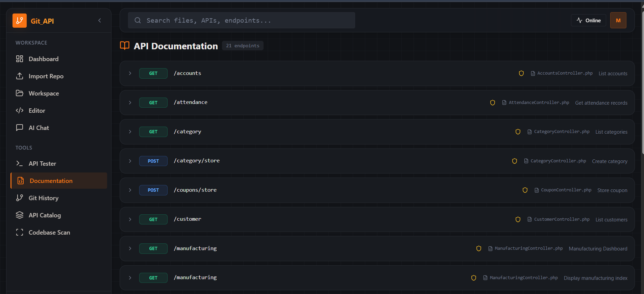
Task: Click the API Catalog layers icon
Action: (x=20, y=215)
